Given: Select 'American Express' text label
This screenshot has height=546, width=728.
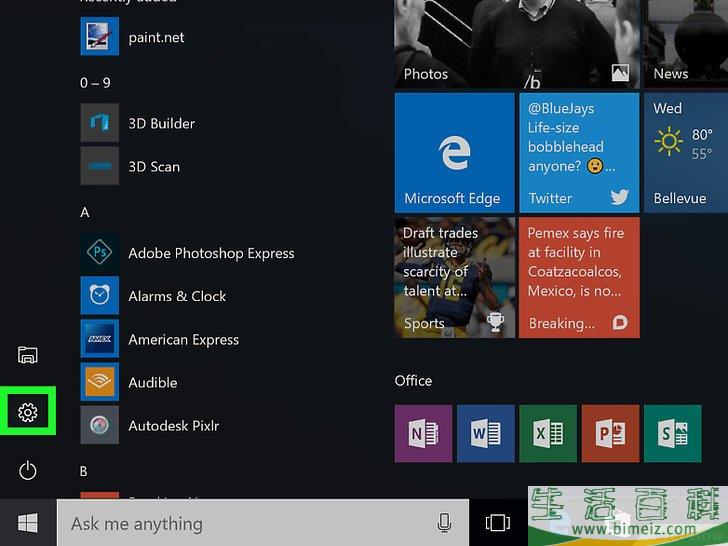Looking at the screenshot, I should click(x=183, y=340).
